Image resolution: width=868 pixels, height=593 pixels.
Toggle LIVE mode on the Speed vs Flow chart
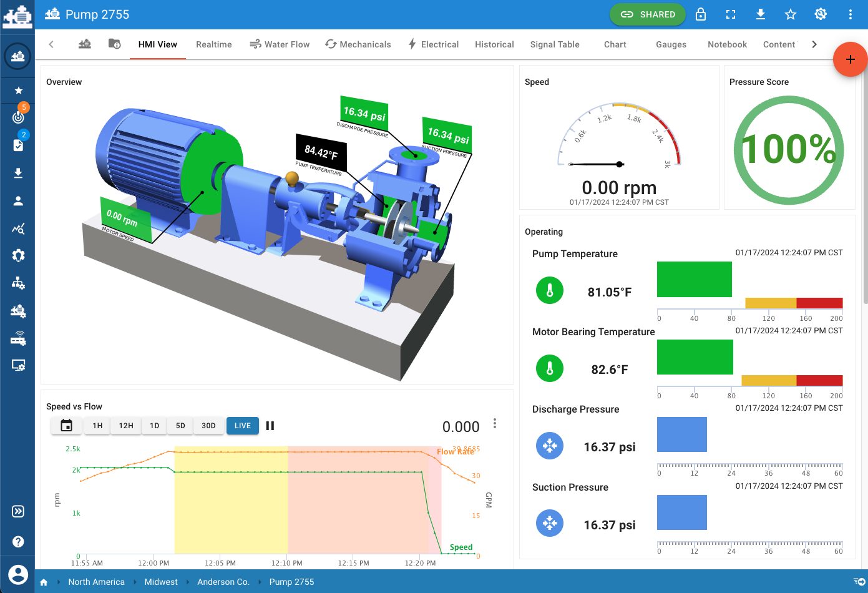coord(242,426)
